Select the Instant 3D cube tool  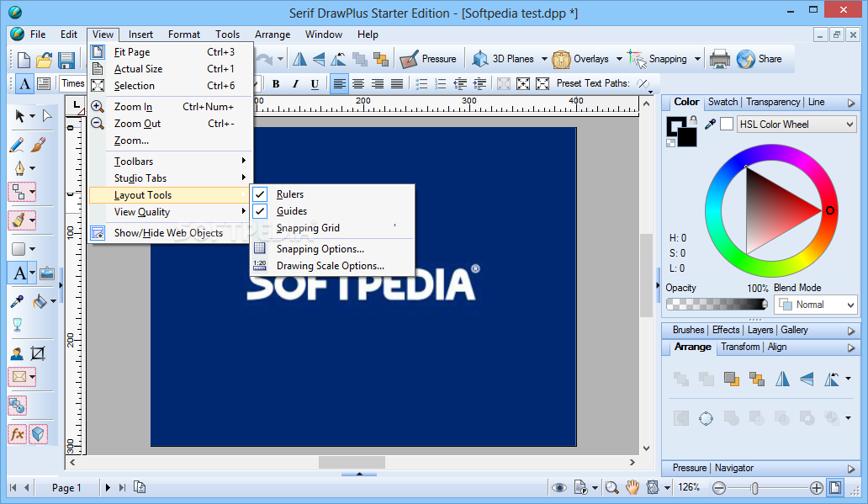(x=38, y=433)
